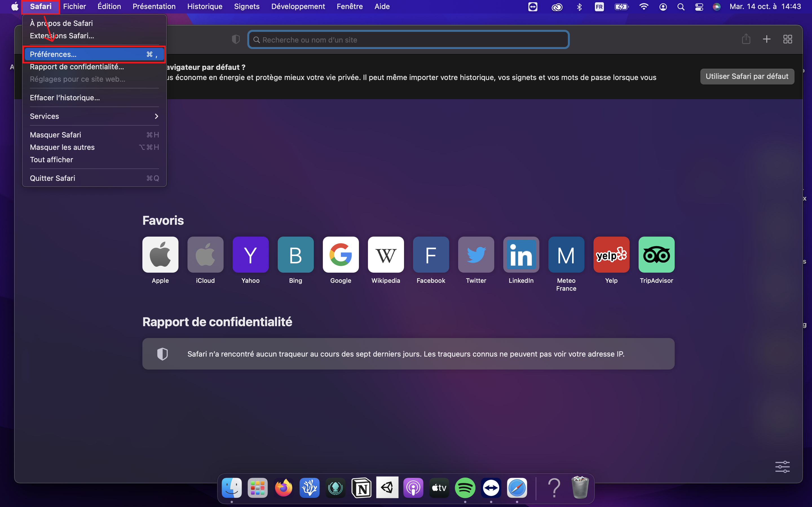Open a new tab with the plus icon
812x507 pixels.
click(767, 39)
